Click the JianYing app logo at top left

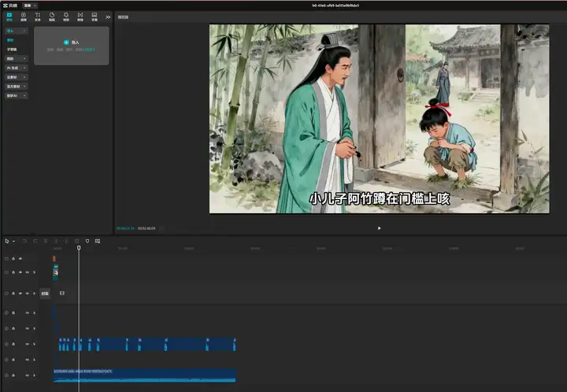coord(10,6)
